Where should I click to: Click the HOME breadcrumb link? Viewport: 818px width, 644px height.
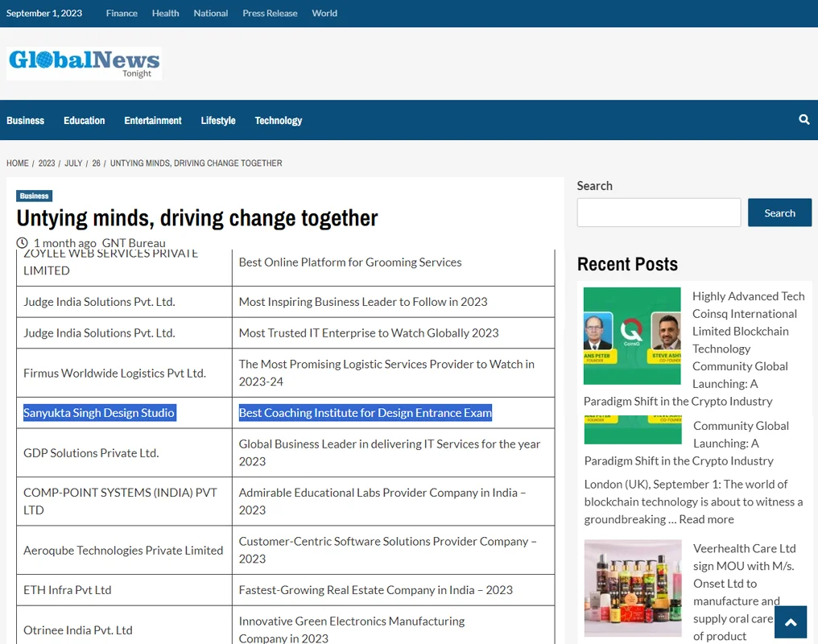[18, 163]
